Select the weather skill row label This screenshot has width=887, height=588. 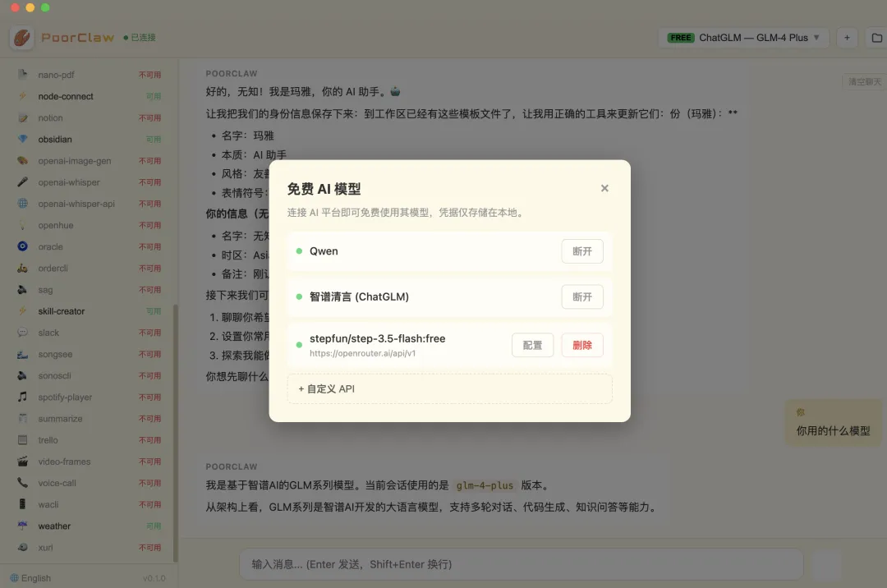point(54,526)
